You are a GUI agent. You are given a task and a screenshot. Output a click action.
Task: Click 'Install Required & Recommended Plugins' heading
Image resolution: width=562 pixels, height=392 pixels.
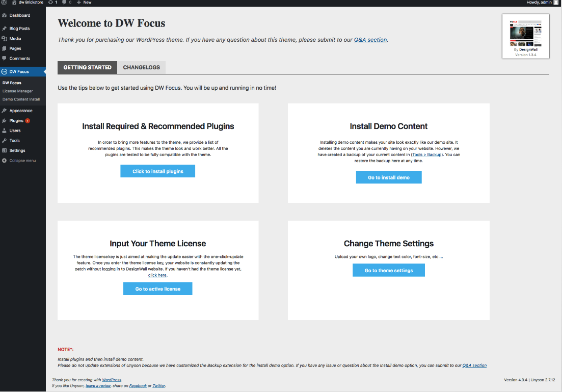[158, 126]
